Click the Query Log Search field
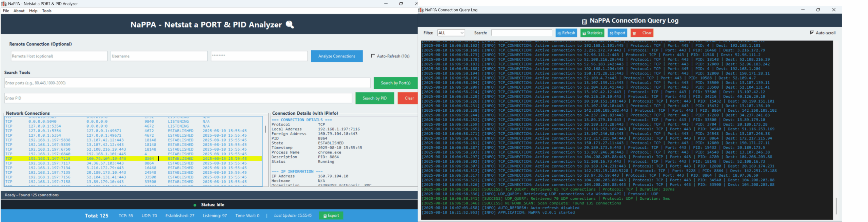 pyautogui.click(x=521, y=33)
